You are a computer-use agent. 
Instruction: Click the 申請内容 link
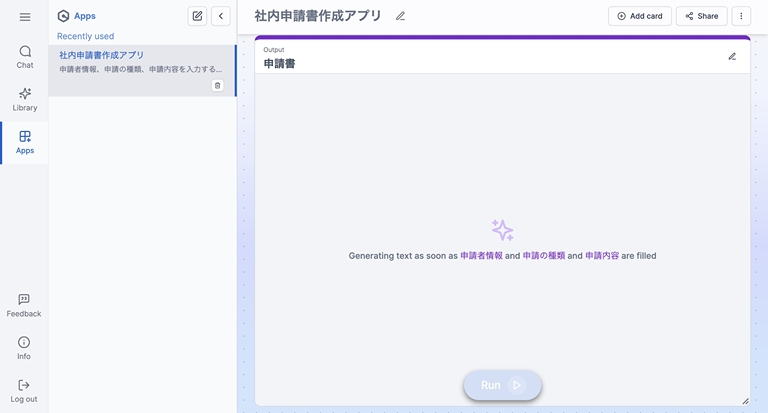[601, 256]
